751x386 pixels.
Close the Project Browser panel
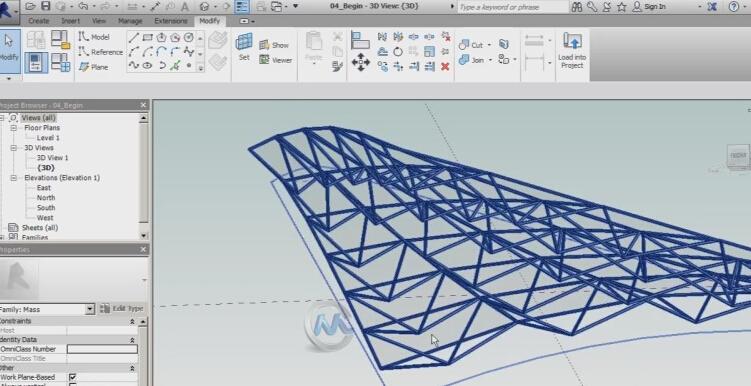click(143, 105)
